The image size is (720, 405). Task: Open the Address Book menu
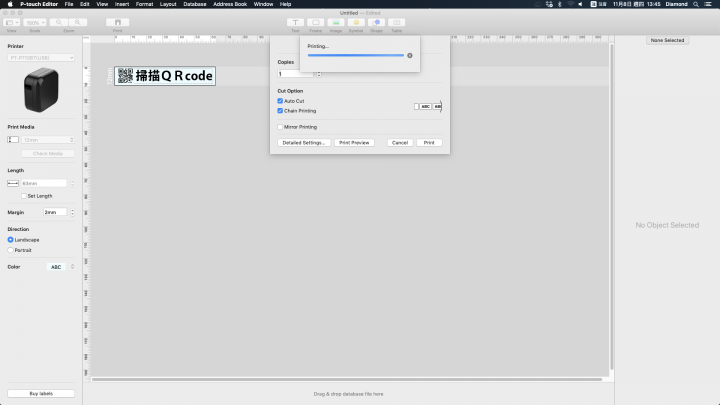point(230,4)
